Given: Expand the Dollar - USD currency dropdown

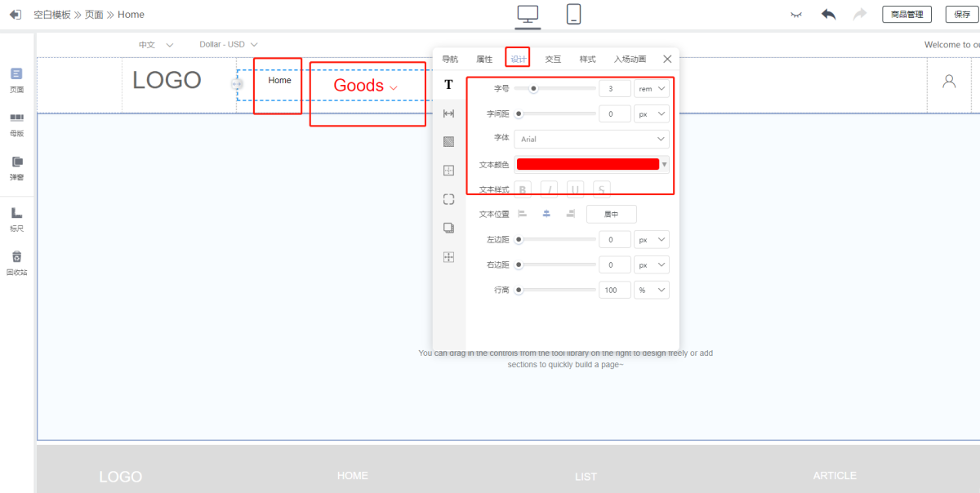Looking at the screenshot, I should (229, 45).
